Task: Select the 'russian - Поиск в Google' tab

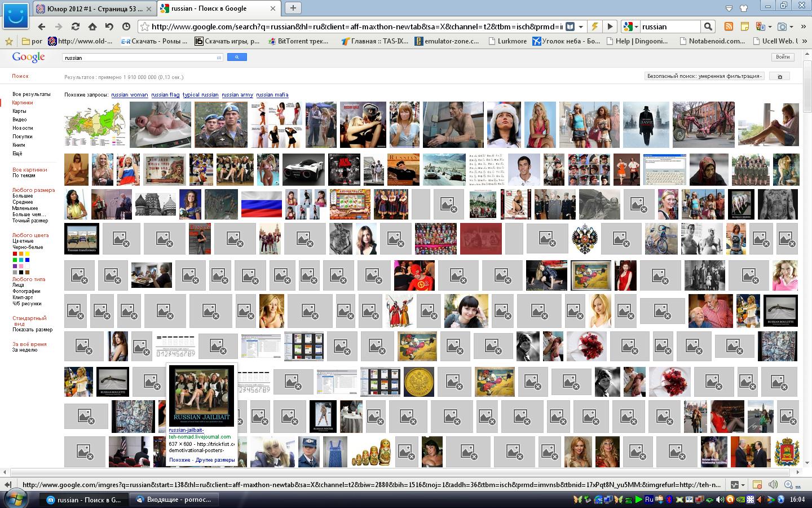Action: (x=219, y=8)
